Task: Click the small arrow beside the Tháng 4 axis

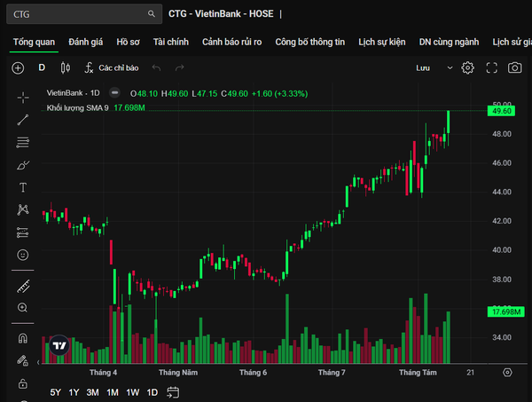Action: pos(38,363)
